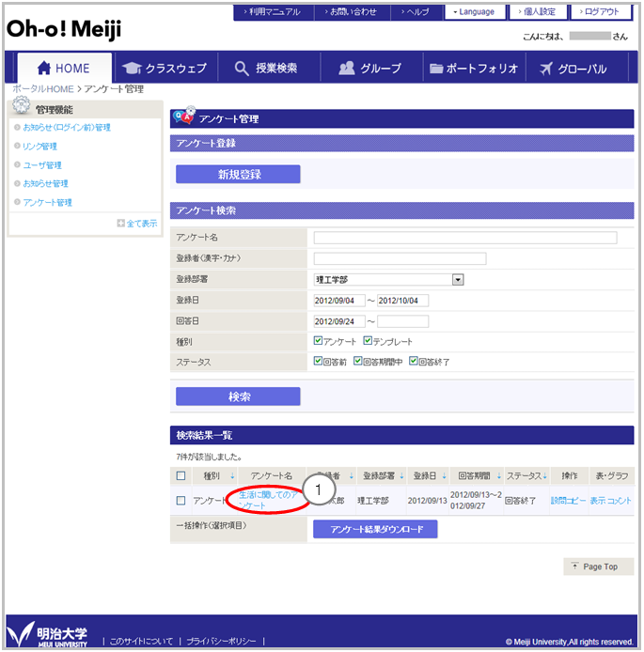This screenshot has width=644, height=652.
Task: Click the magnifier icon for 授業検索
Action: click(242, 69)
